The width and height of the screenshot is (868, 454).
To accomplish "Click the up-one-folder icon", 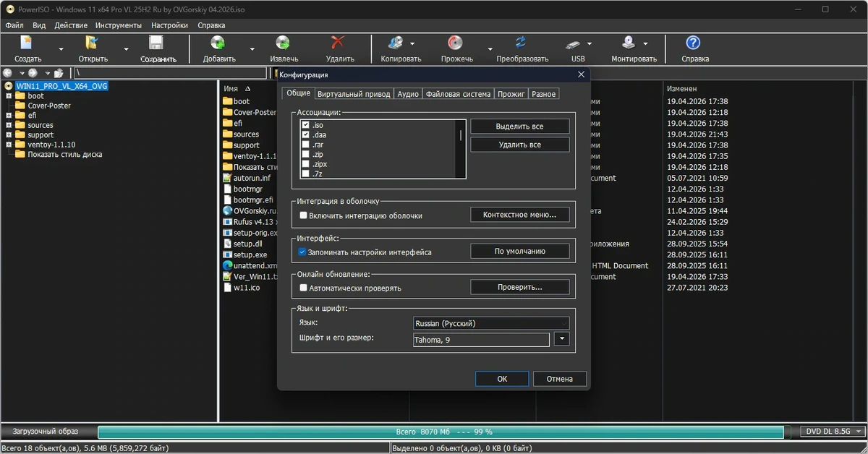I will click(59, 73).
